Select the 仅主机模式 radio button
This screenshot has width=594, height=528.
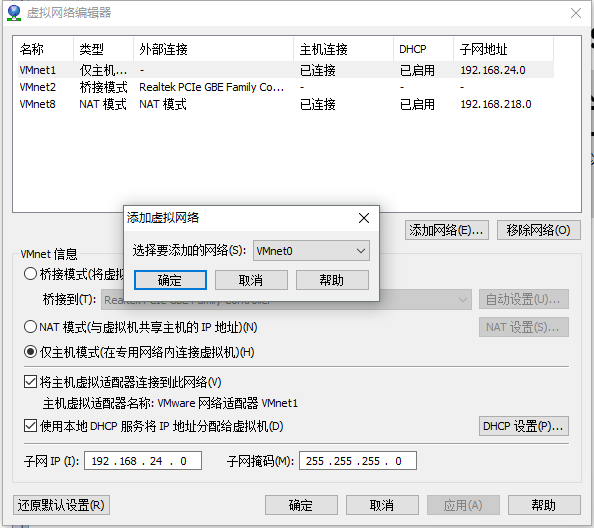point(30,352)
